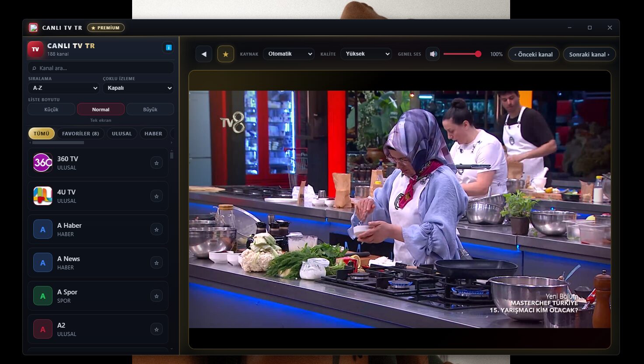Click the red TV logo in sidebar header
This screenshot has width=644, height=364.
pyautogui.click(x=35, y=49)
